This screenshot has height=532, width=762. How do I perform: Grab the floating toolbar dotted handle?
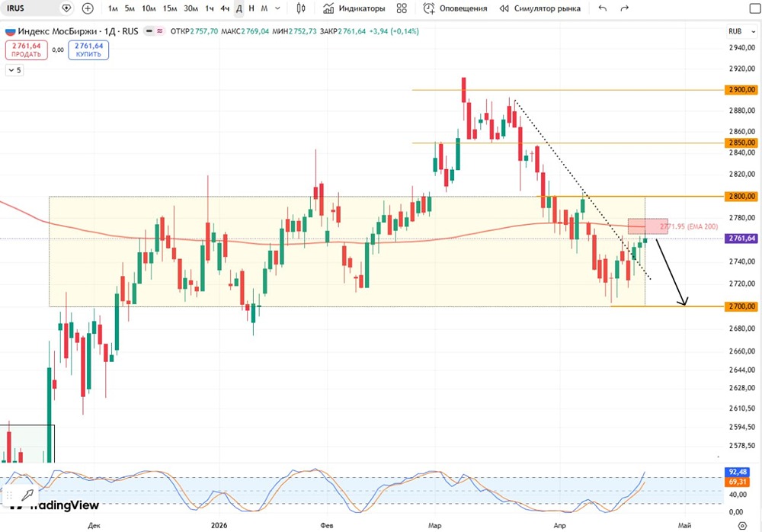point(10,495)
